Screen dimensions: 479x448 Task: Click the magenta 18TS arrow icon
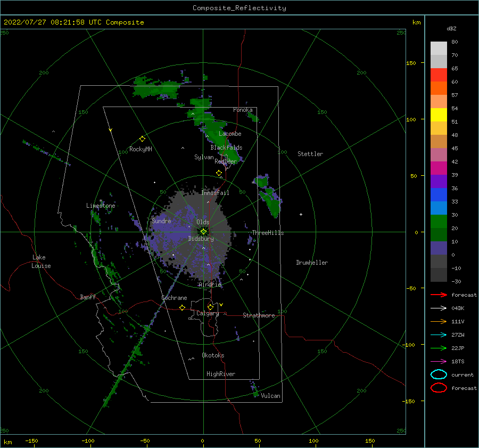[x=439, y=362]
